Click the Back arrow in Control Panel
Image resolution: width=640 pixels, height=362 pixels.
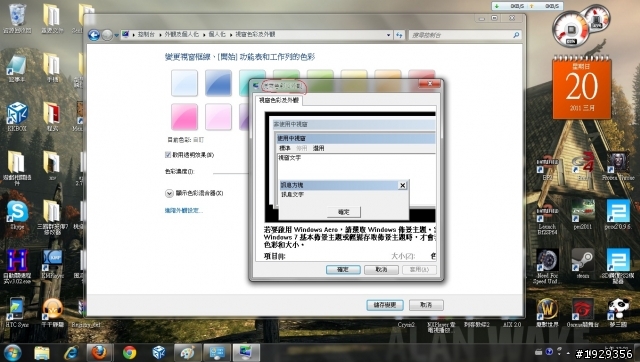[x=94, y=35]
